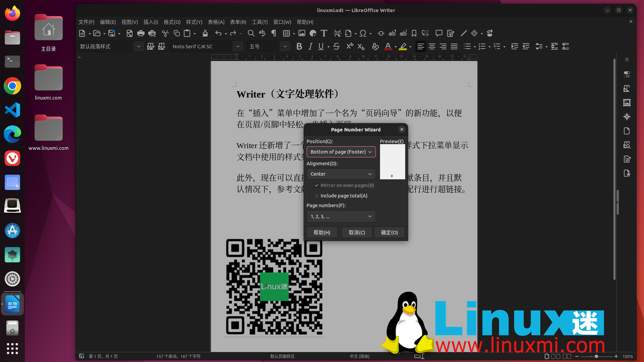Open the 编辑(E) menu
Image resolution: width=644 pixels, height=362 pixels.
coord(108,22)
